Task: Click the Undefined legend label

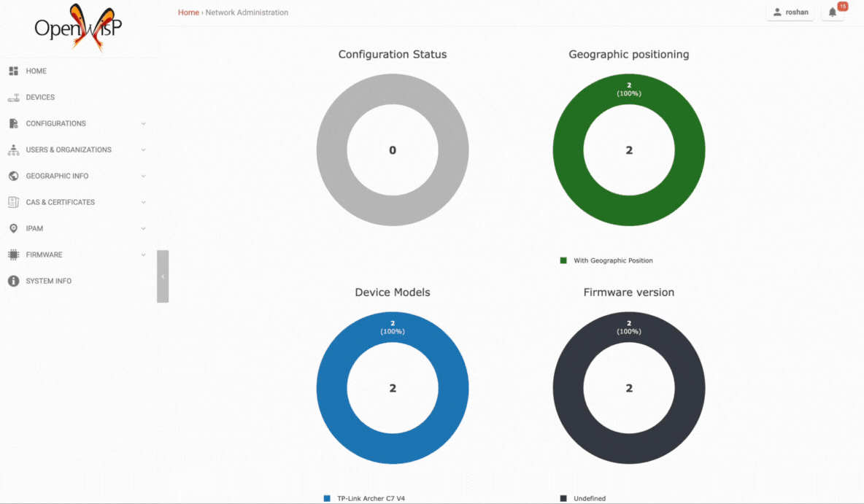Action: [590, 498]
